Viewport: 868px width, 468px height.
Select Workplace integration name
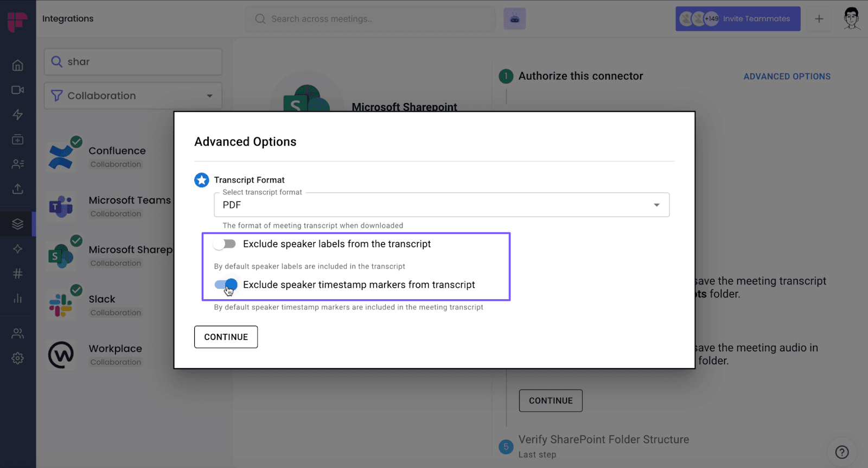click(116, 349)
